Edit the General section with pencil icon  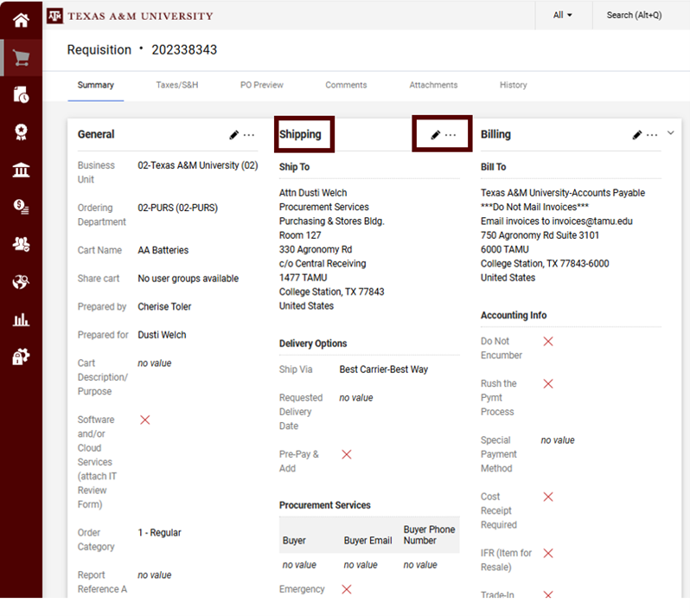point(233,135)
